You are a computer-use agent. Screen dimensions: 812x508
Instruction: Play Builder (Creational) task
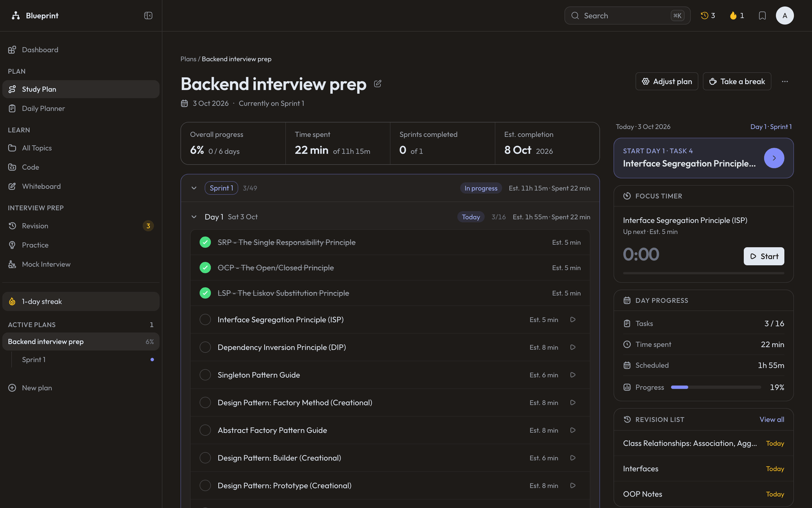point(573,458)
